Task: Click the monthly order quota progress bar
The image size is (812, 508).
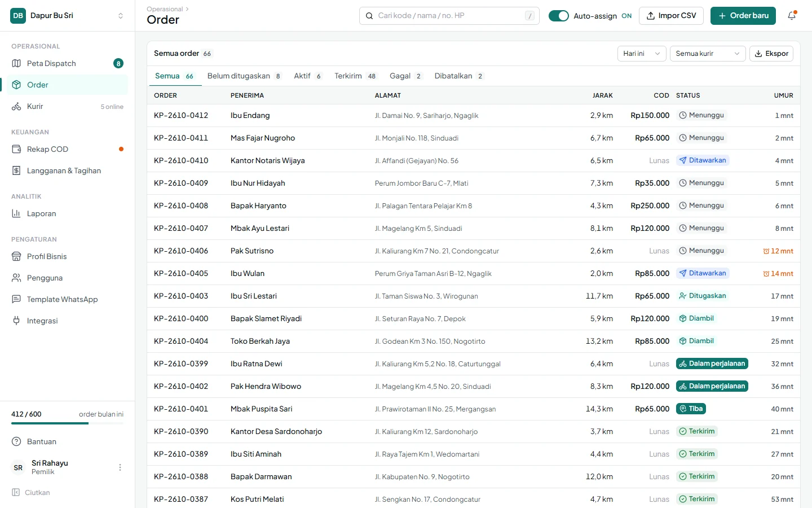Action: 68,423
